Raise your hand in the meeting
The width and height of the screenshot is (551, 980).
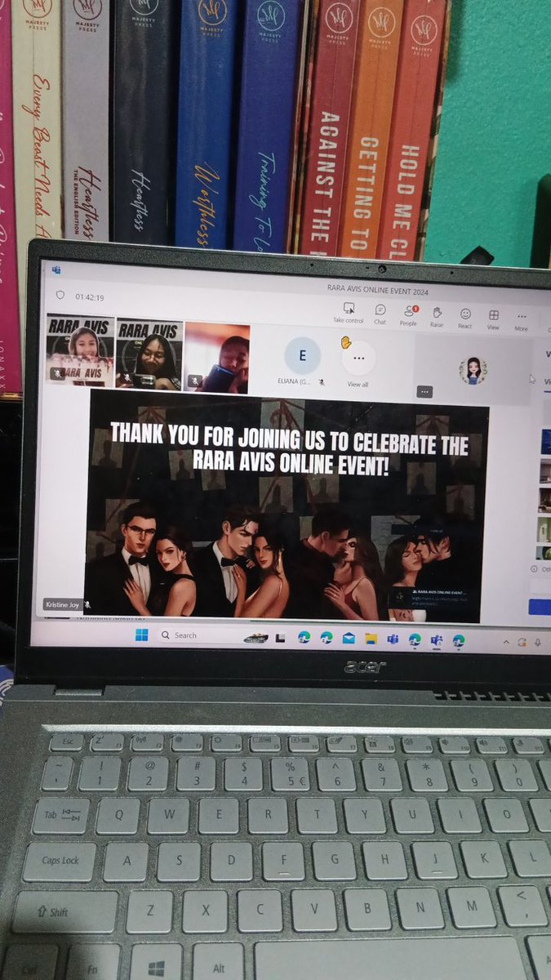coord(438,317)
